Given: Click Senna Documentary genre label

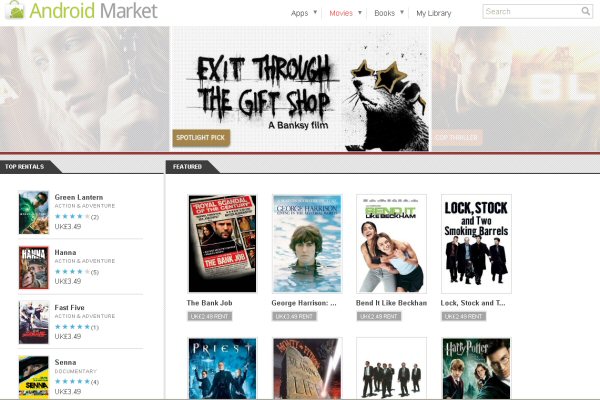Looking at the screenshot, I should [x=76, y=371].
